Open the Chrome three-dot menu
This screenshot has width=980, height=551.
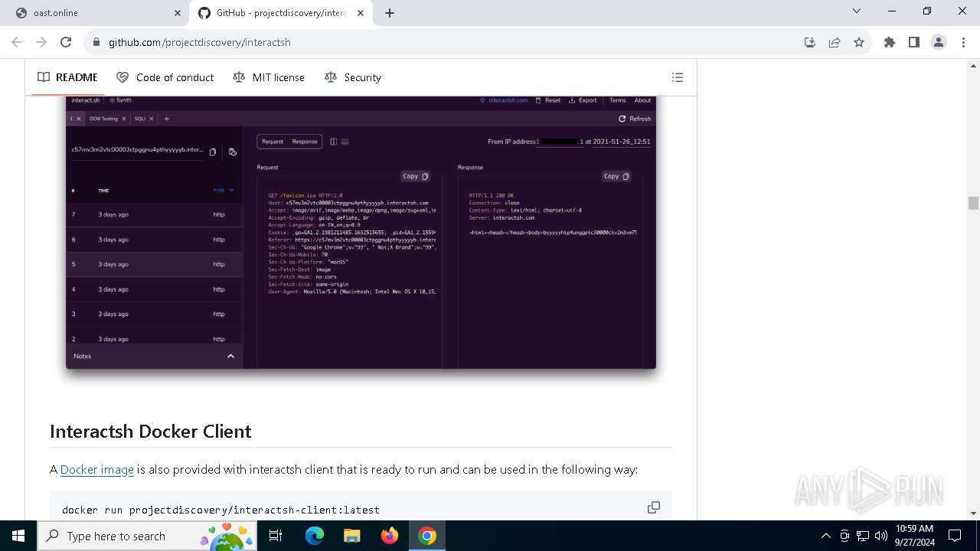point(963,42)
